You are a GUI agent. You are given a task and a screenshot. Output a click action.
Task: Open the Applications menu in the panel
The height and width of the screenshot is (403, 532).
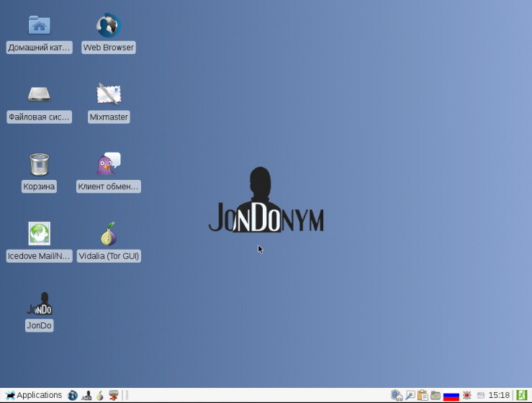(34, 395)
